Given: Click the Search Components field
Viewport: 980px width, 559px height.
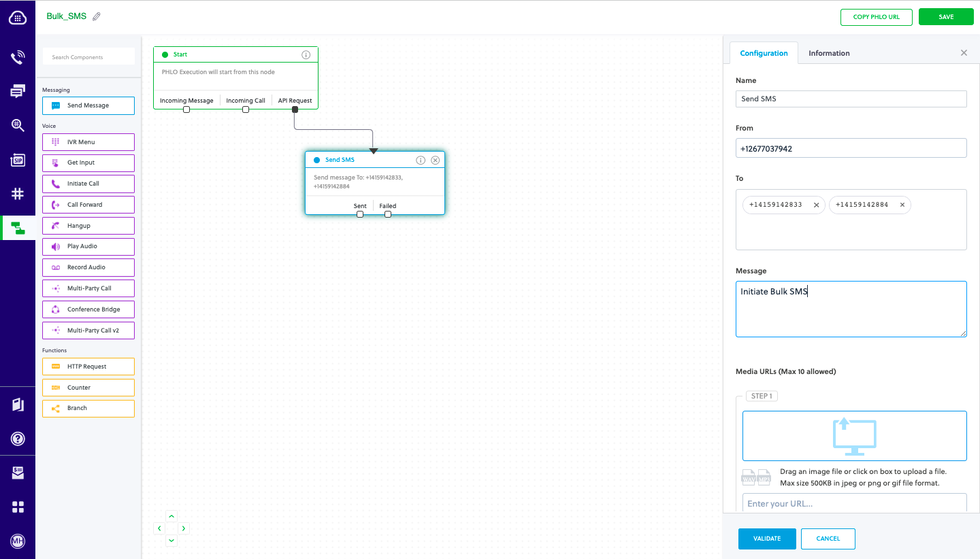Looking at the screenshot, I should tap(88, 57).
